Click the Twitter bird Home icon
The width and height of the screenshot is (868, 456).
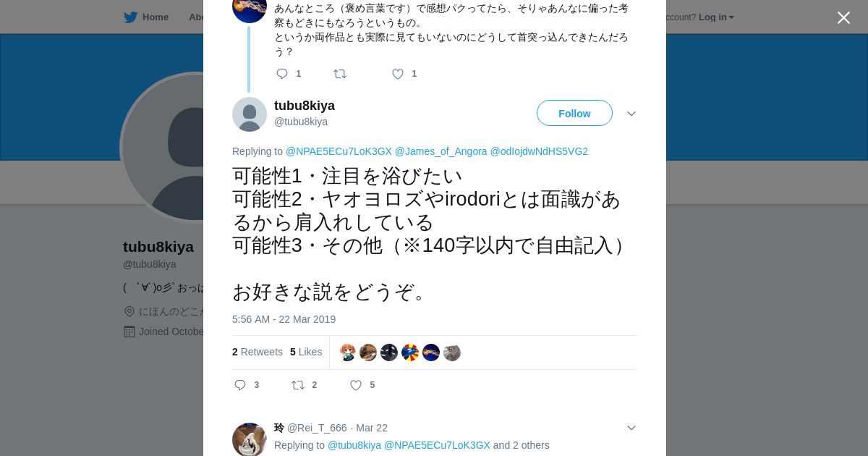(x=130, y=17)
